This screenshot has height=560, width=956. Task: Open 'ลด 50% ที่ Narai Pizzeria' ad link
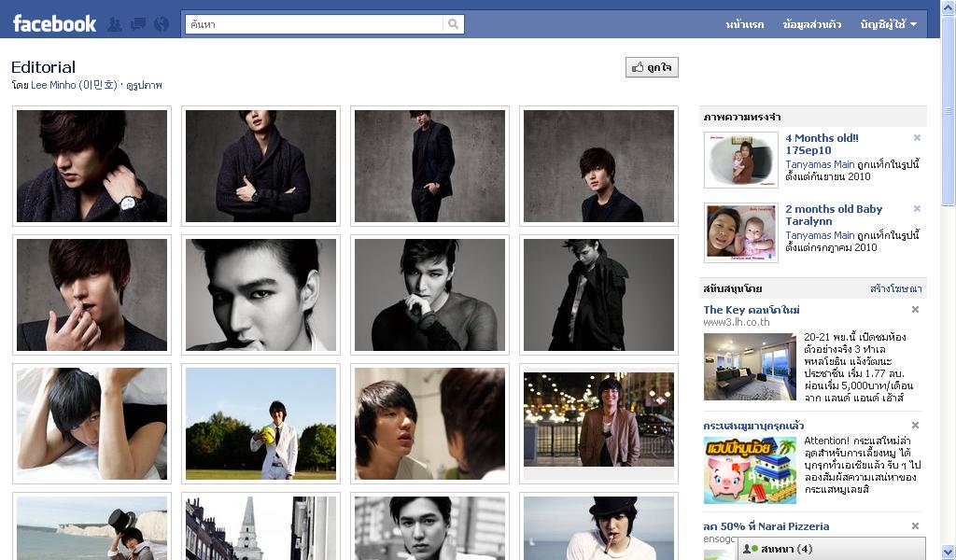tap(766, 525)
